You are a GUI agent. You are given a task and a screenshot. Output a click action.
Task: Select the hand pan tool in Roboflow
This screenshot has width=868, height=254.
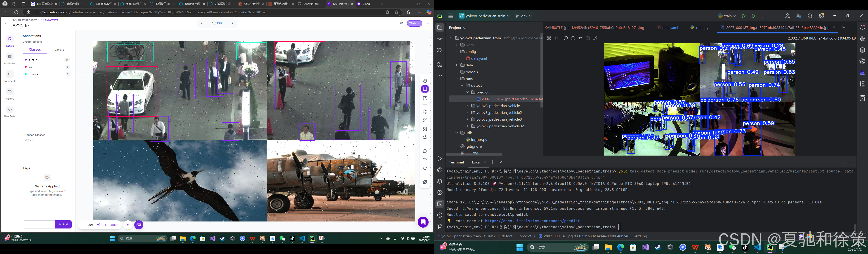[425, 81]
